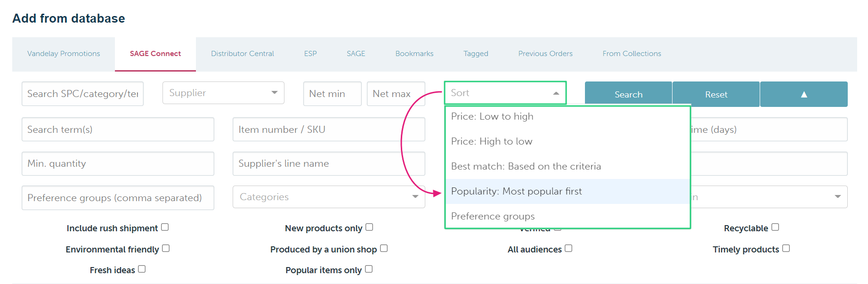Toggle Popular items only checkbox

369,269
